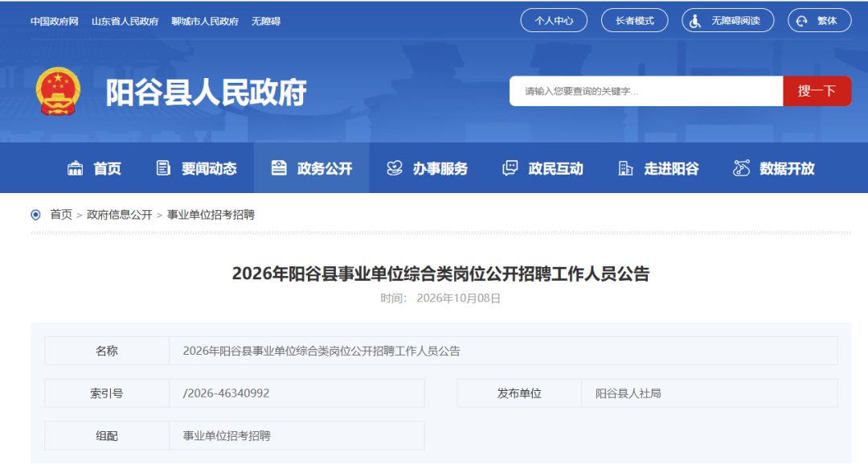
Task: Switch to 繁体 traditional Chinese
Action: (819, 20)
